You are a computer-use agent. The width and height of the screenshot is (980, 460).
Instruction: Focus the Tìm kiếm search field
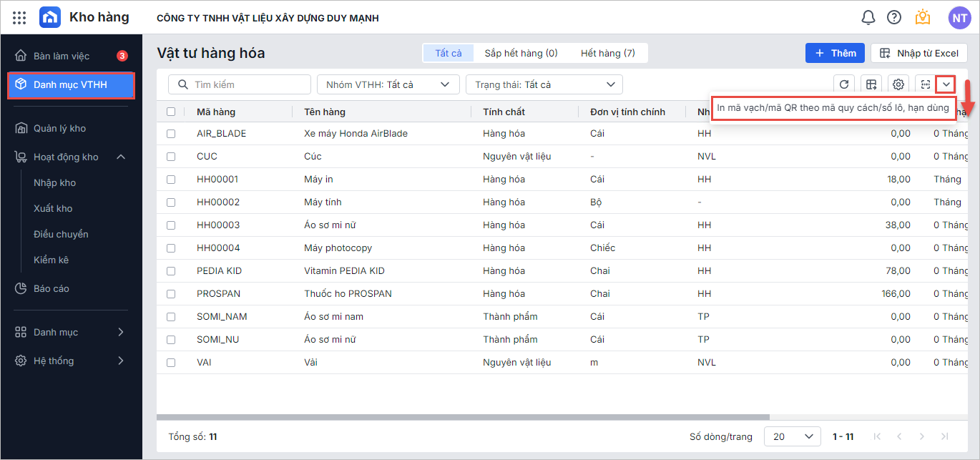pyautogui.click(x=240, y=84)
